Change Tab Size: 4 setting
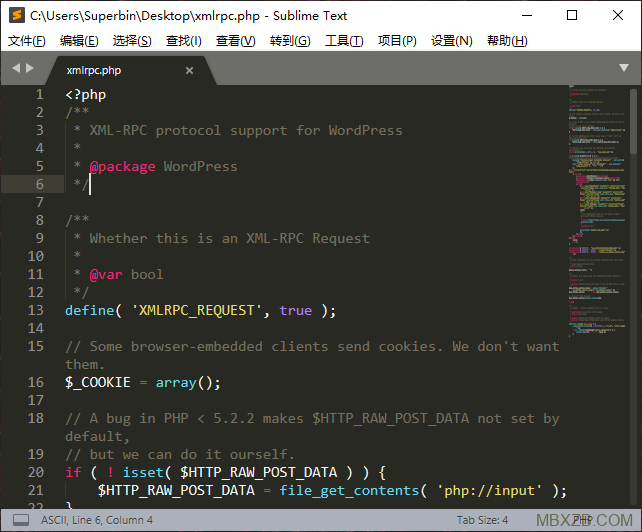Image resolution: width=642 pixels, height=532 pixels. (x=482, y=520)
